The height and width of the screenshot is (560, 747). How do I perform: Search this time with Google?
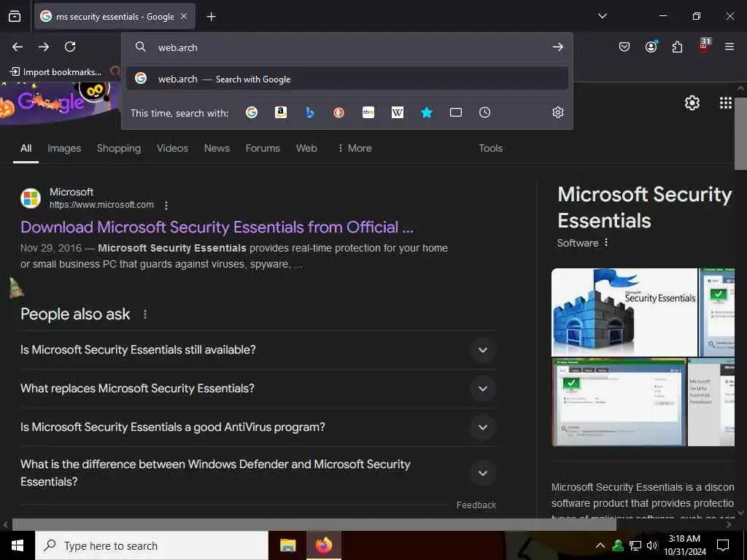pos(252,112)
